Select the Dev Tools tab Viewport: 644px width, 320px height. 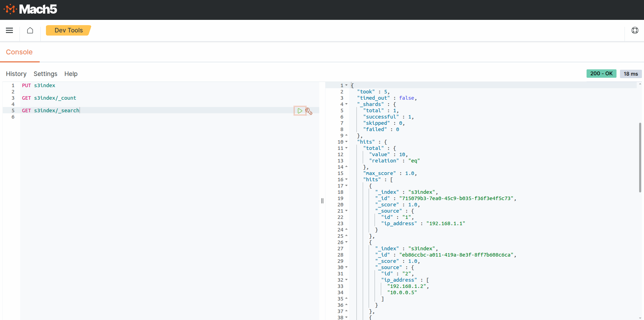click(x=68, y=30)
